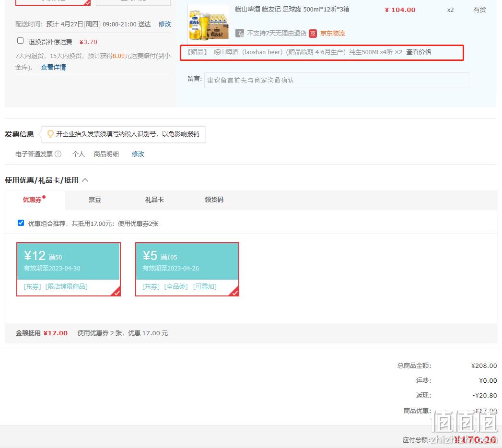
Task: Uncheck the 优惠组合推荐 checkbox
Action: coord(21,223)
